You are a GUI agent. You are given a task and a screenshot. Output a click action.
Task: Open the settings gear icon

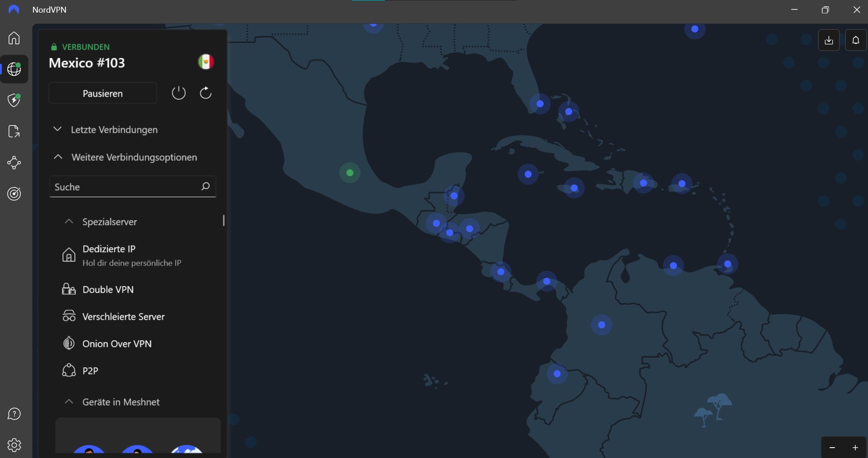click(14, 445)
